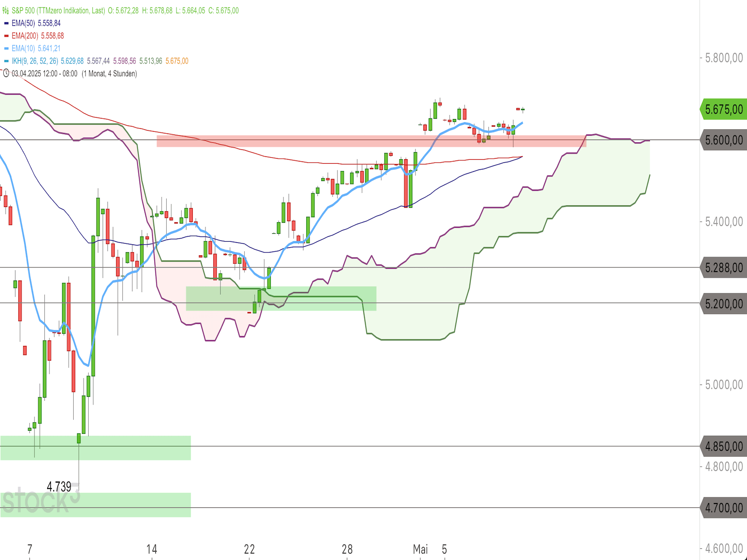Click the 5.800,00 axis label
This screenshot has width=747, height=560.
[x=724, y=58]
